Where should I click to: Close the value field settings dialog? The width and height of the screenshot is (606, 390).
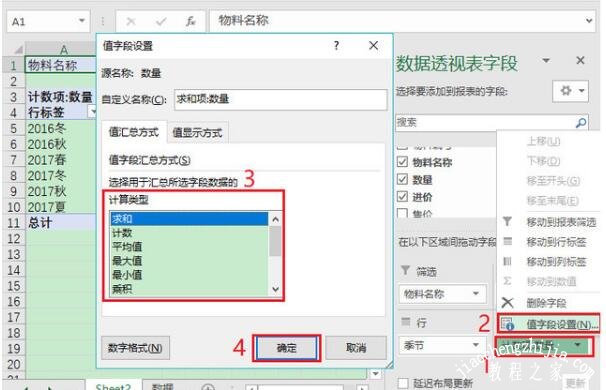(373, 46)
